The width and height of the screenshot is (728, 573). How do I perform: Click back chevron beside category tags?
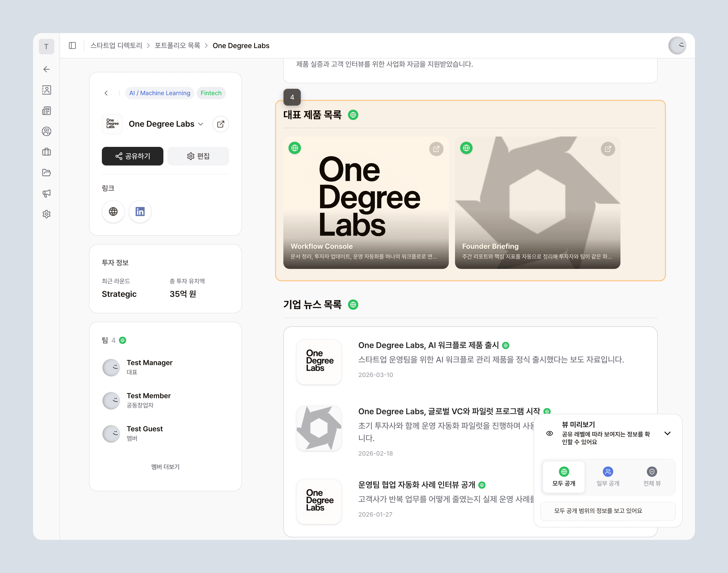106,93
